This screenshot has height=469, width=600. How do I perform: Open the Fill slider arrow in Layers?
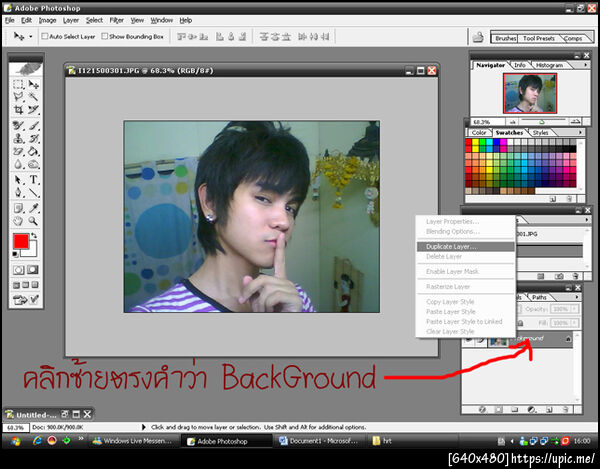tap(574, 323)
